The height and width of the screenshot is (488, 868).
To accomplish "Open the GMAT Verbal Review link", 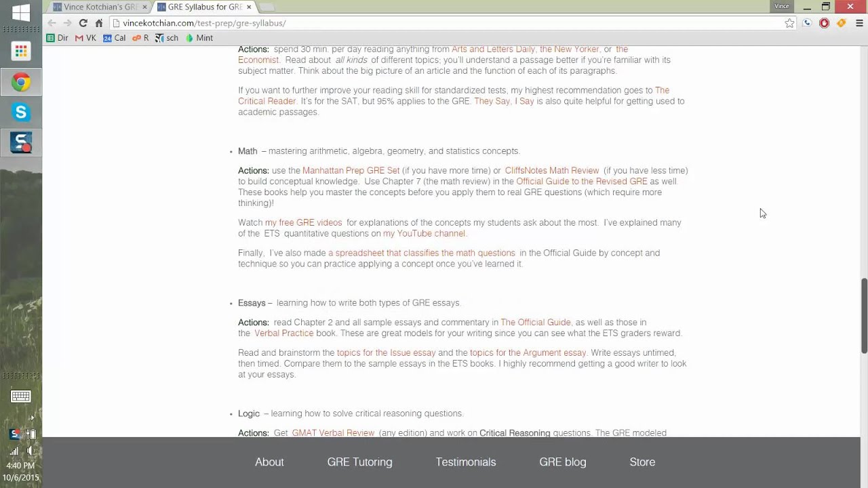I will (333, 432).
